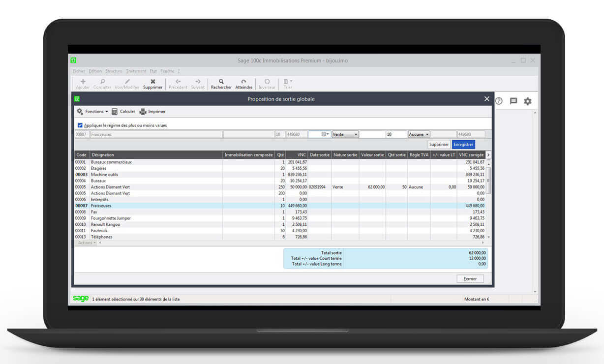Click Montant en € status entry
The height and width of the screenshot is (364, 604).
pyautogui.click(x=477, y=299)
